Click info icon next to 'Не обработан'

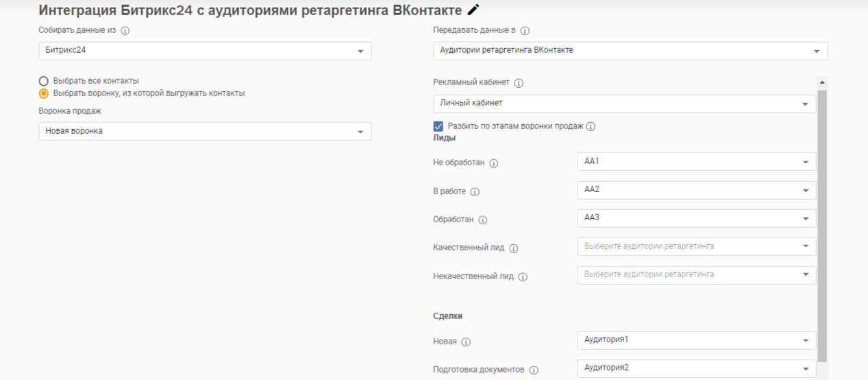pos(494,163)
